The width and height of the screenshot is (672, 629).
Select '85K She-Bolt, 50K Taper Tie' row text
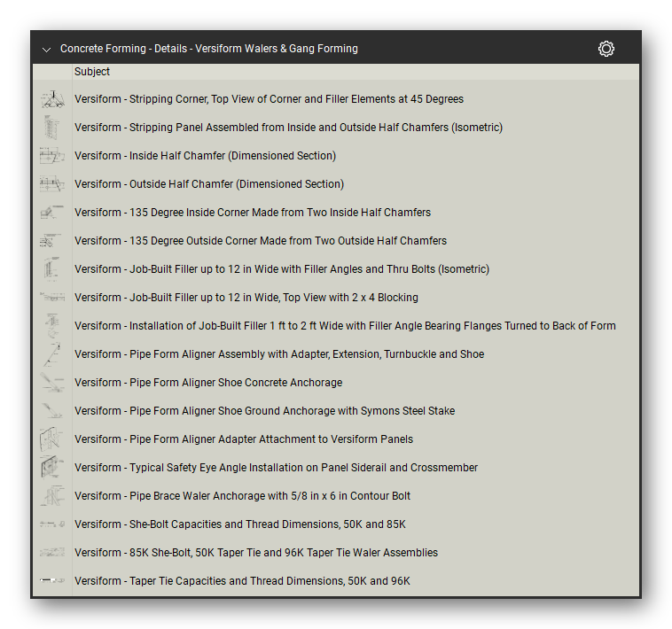[x=256, y=552]
